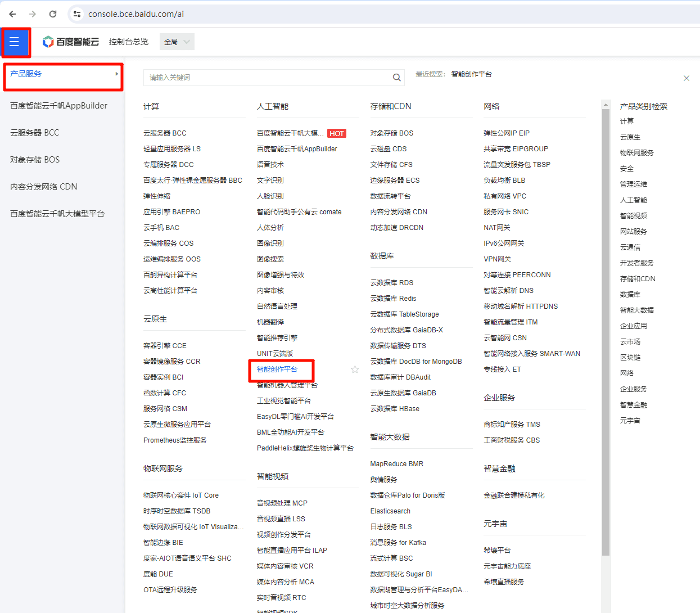Open 函数计算 CFC

[x=165, y=393]
